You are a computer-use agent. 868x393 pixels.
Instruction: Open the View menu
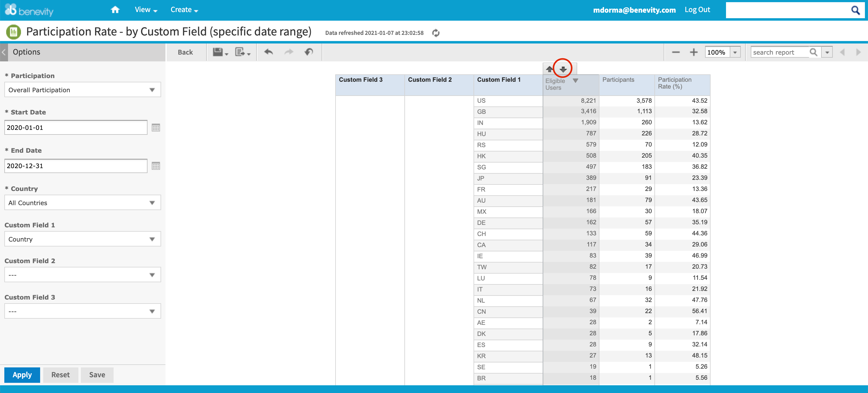[146, 10]
